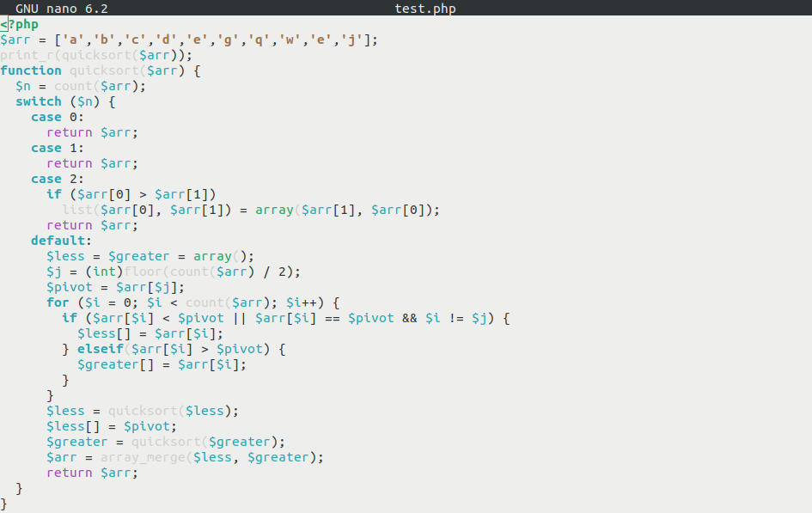
Task: Click the if ($arr[0] > $arr[1]) line
Action: coord(131,195)
